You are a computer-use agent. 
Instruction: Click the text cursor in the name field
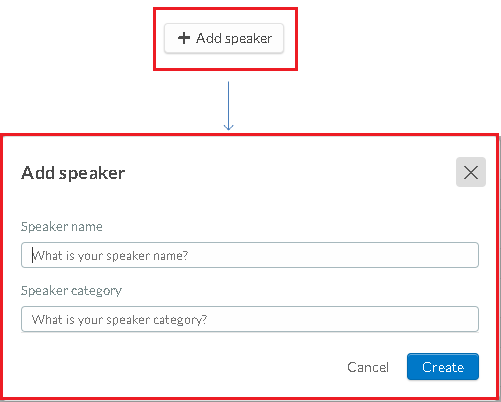32,255
